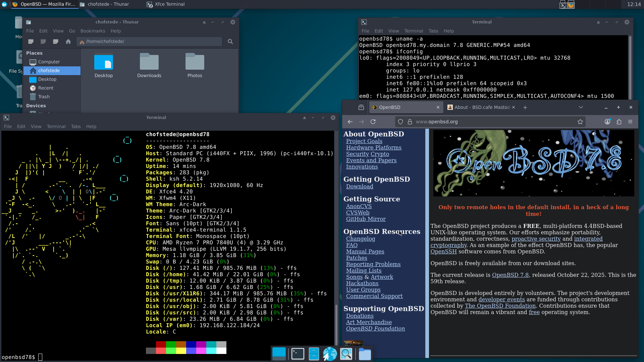Click the Firefox account profile icon

[x=607, y=122]
